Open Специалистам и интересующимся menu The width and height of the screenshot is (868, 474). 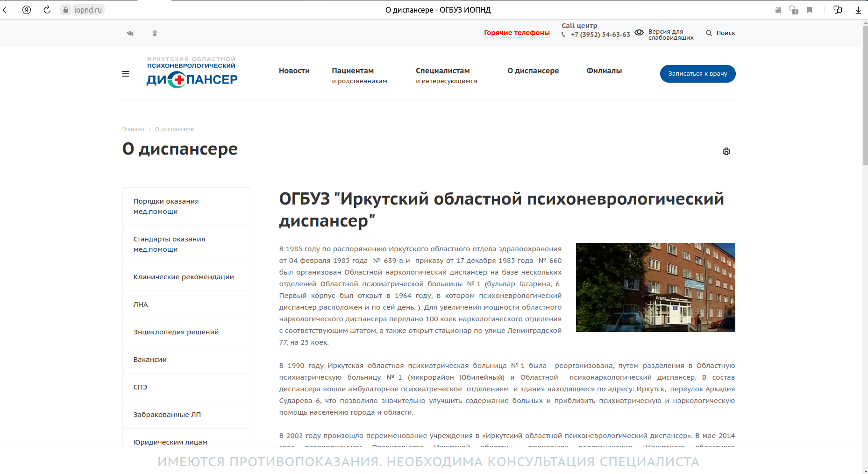(447, 75)
